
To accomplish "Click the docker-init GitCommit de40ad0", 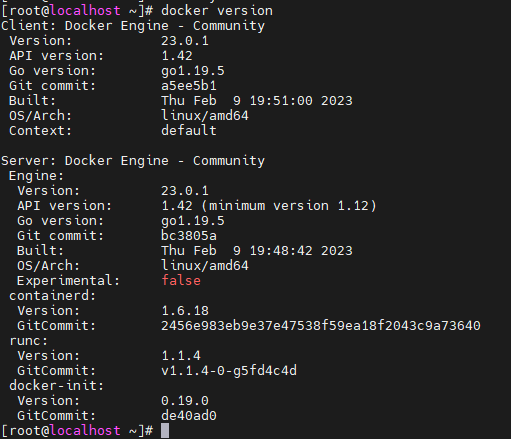I will [189, 416].
